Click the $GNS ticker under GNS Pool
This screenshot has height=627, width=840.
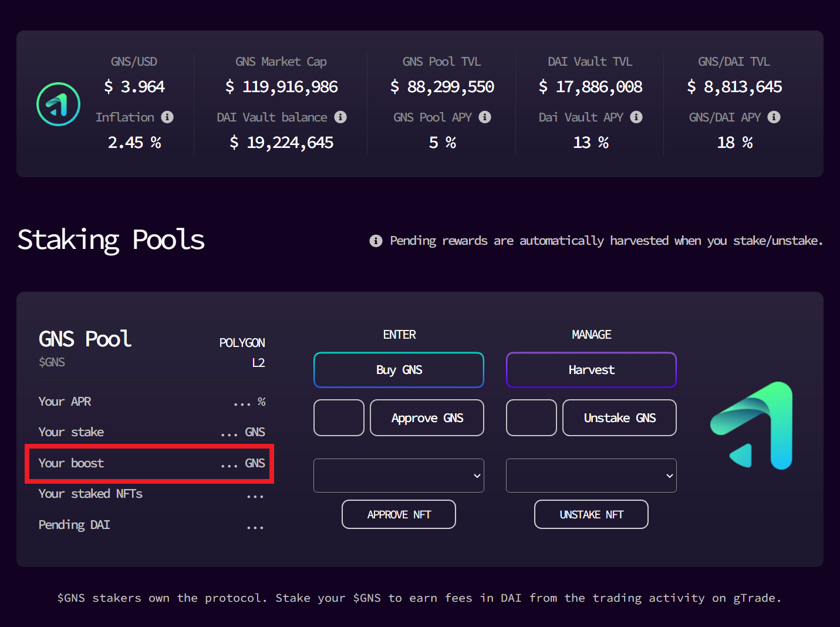pyautogui.click(x=52, y=362)
